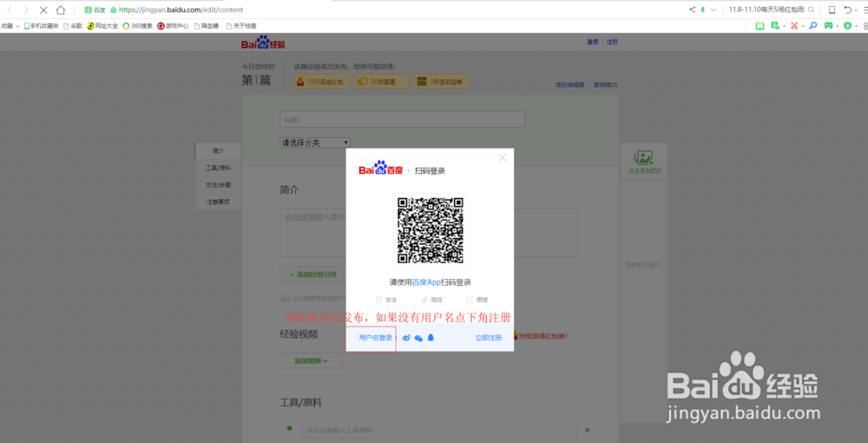Log in with the QQ penguin icon
868x443 pixels.
point(431,338)
